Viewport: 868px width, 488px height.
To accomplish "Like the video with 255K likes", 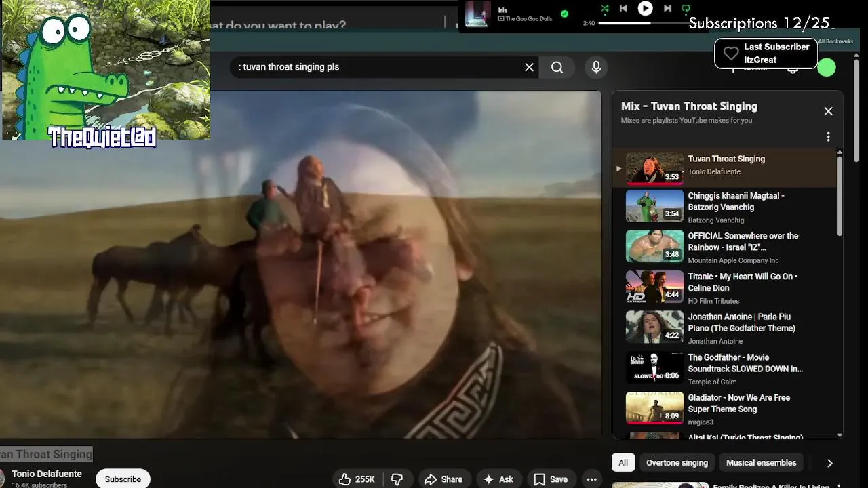I will click(x=357, y=479).
